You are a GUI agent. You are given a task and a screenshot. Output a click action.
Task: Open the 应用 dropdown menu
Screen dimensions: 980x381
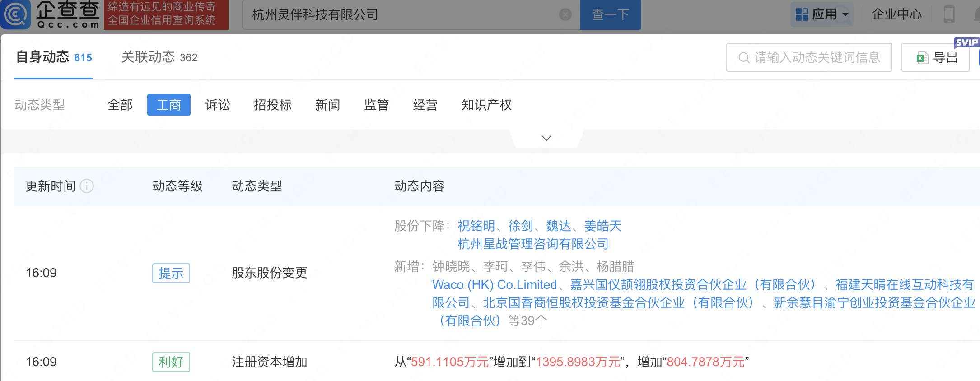(x=822, y=14)
